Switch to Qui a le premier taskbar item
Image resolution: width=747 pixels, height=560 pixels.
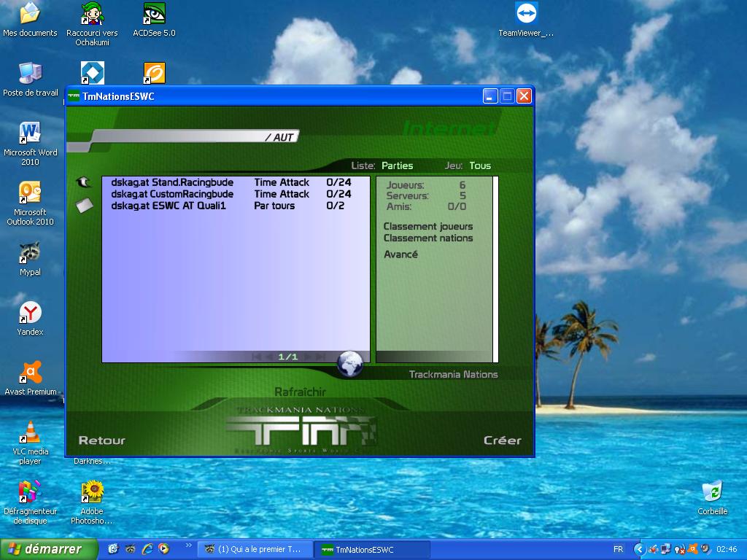tap(255, 549)
